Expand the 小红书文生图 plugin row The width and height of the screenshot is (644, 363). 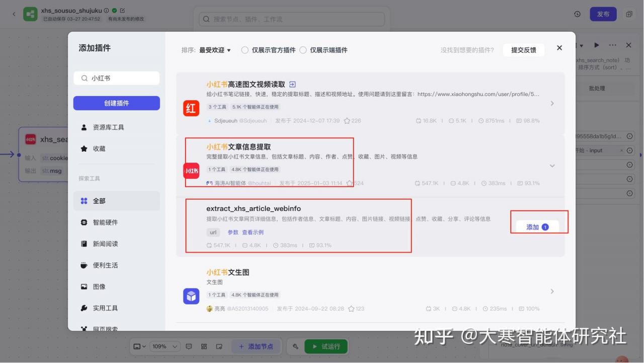(552, 291)
